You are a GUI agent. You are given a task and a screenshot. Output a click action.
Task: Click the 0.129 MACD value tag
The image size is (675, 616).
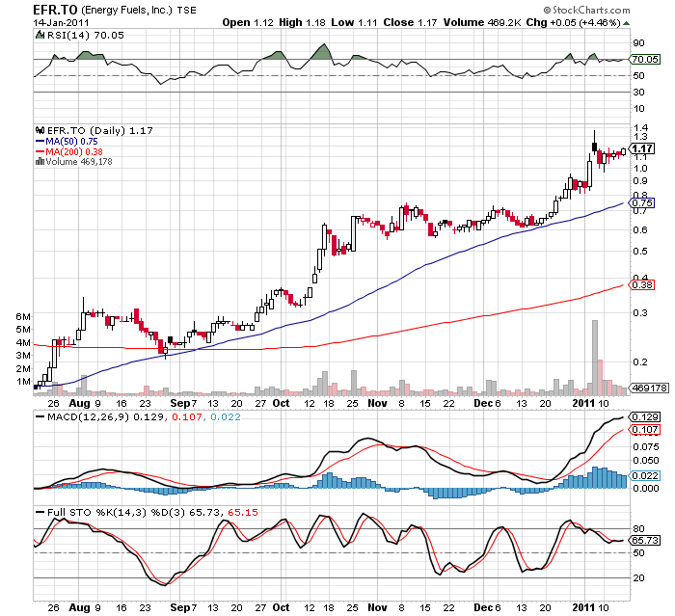coord(643,415)
